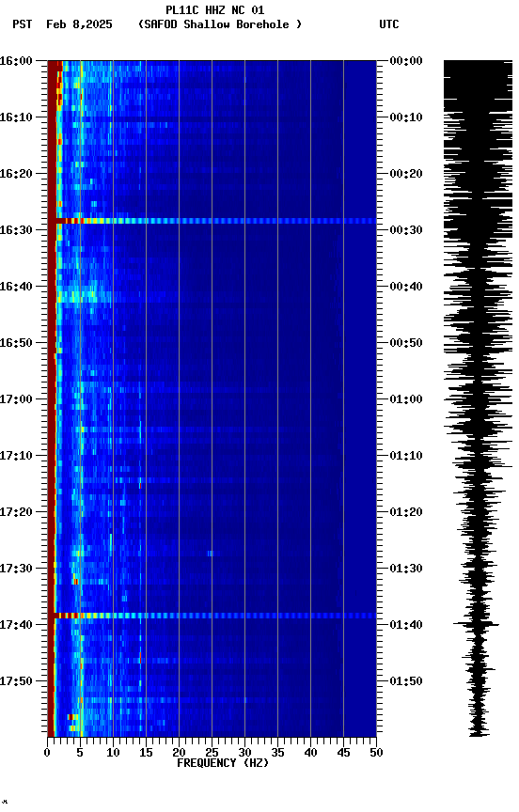Viewport: 519px width, 812px height.
Task: Click the 25 Hz frequency tick label
Action: (212, 753)
